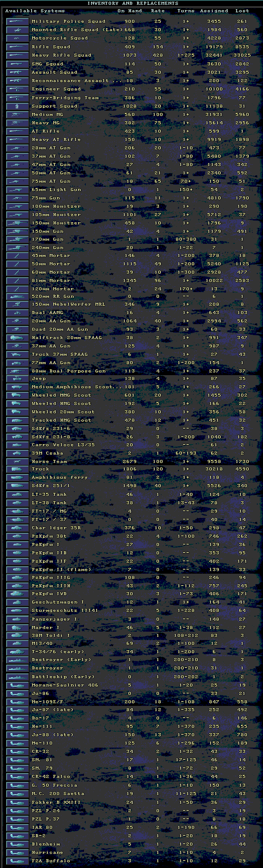Open the Heavy Rifle Squad icon

[x=18, y=55]
